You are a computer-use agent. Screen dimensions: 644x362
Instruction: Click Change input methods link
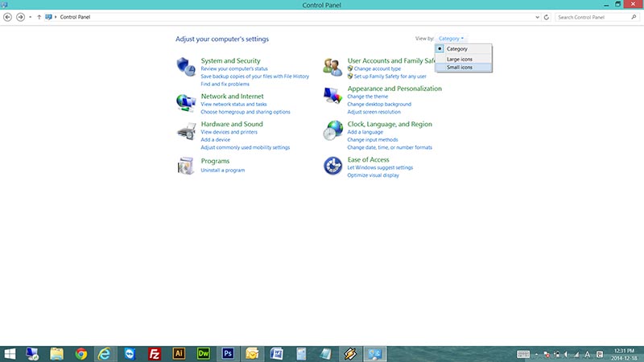373,140
